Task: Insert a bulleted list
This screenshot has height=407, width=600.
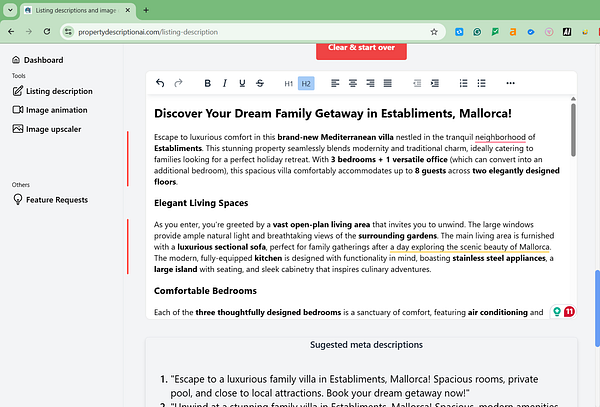Action: [x=481, y=83]
